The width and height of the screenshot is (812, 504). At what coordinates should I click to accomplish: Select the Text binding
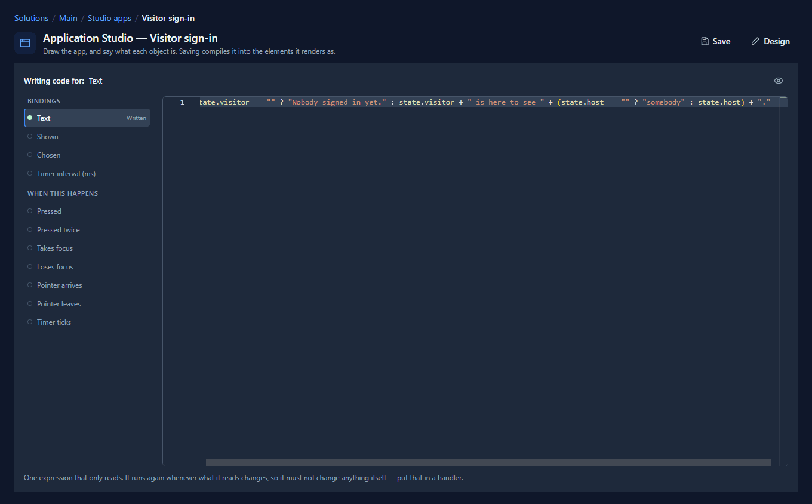pyautogui.click(x=87, y=118)
